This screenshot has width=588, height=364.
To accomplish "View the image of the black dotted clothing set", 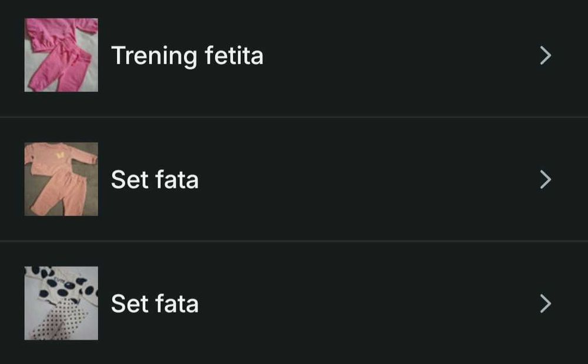I will 61,303.
